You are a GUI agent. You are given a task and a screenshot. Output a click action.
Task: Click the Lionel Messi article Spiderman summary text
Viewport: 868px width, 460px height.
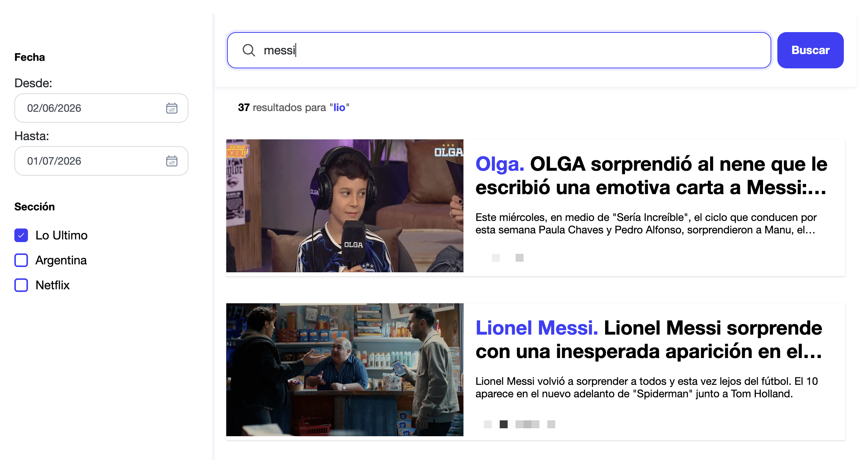click(647, 387)
